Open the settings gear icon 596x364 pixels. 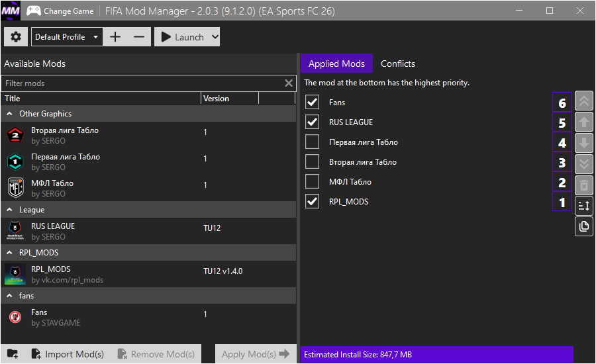[x=16, y=37]
